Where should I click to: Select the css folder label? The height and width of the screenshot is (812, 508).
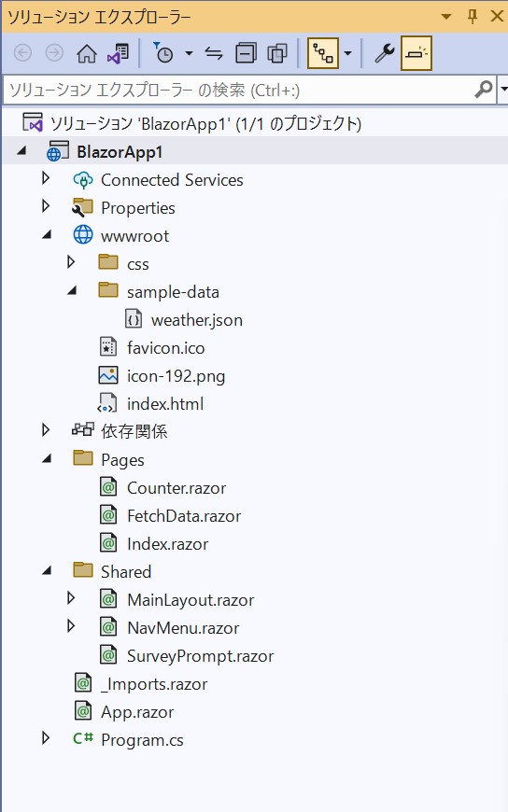pos(138,265)
